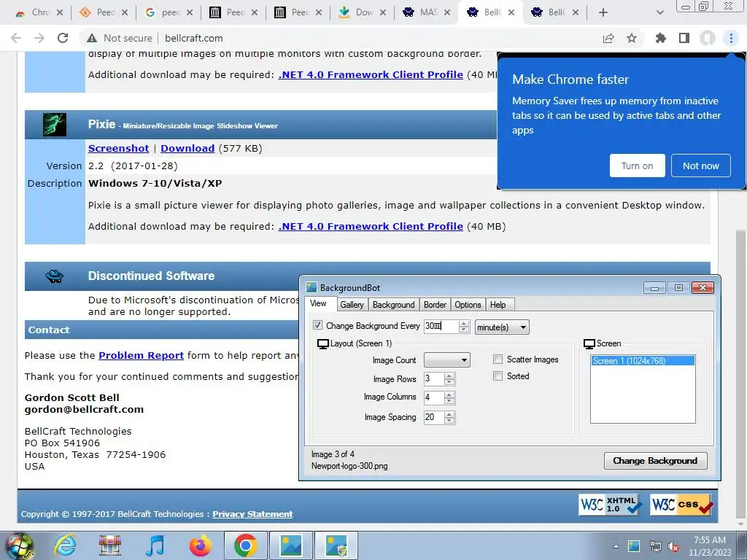Show hidden tray icons arrow
This screenshot has height=560, width=747.
(616, 547)
